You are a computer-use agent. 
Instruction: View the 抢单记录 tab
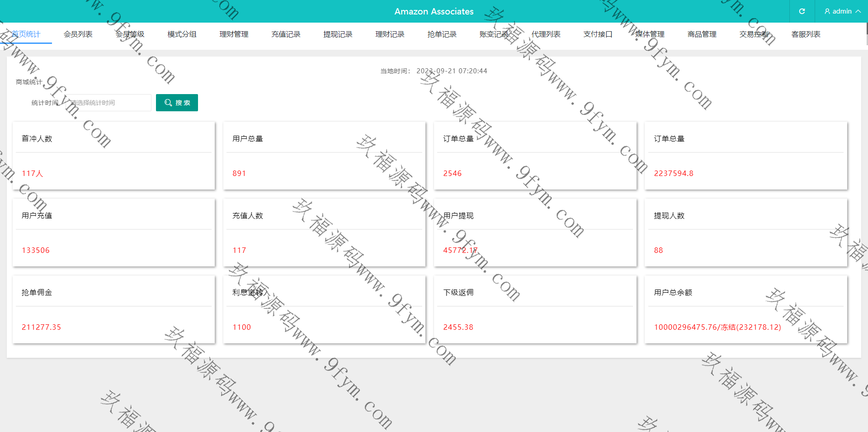point(442,34)
